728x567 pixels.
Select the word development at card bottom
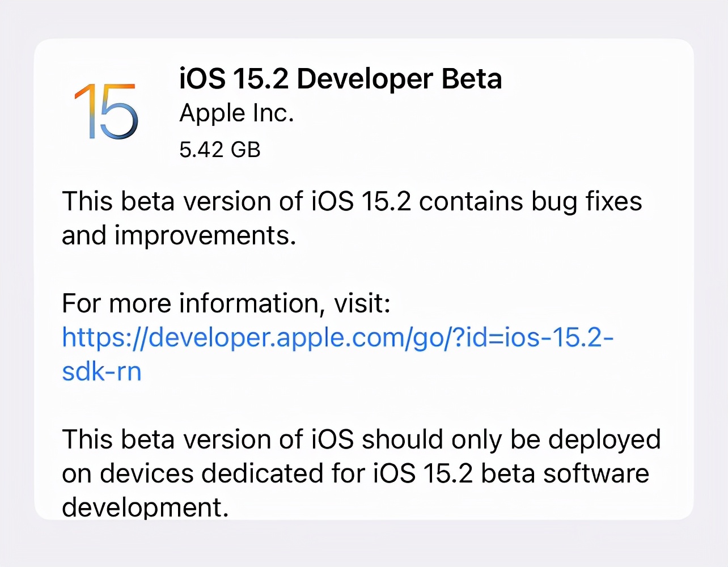[144, 506]
